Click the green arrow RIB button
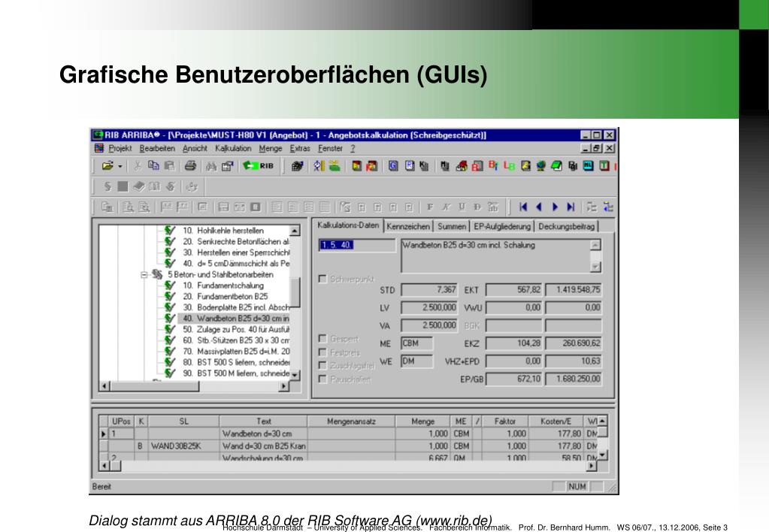Viewport: 769px width, 532px height. click(x=259, y=166)
